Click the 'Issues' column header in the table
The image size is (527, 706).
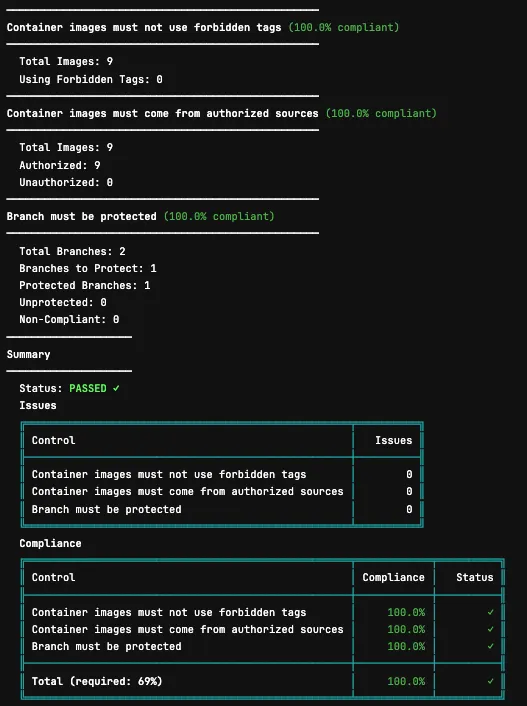click(394, 440)
